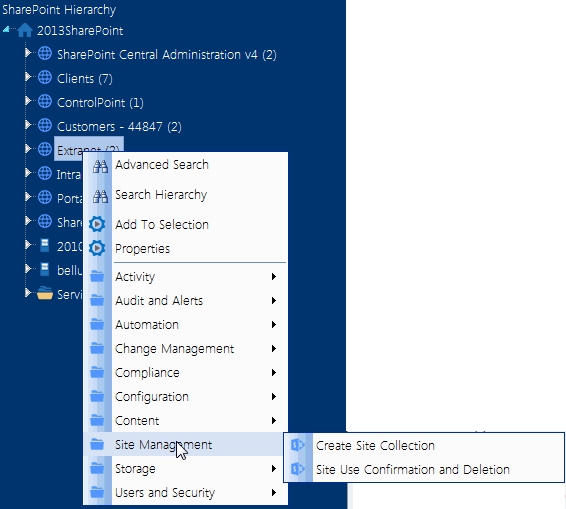Screen dimensions: 566x509
Task: Click the globe icon beside SharePoint Central Administration
Action: [45, 53]
